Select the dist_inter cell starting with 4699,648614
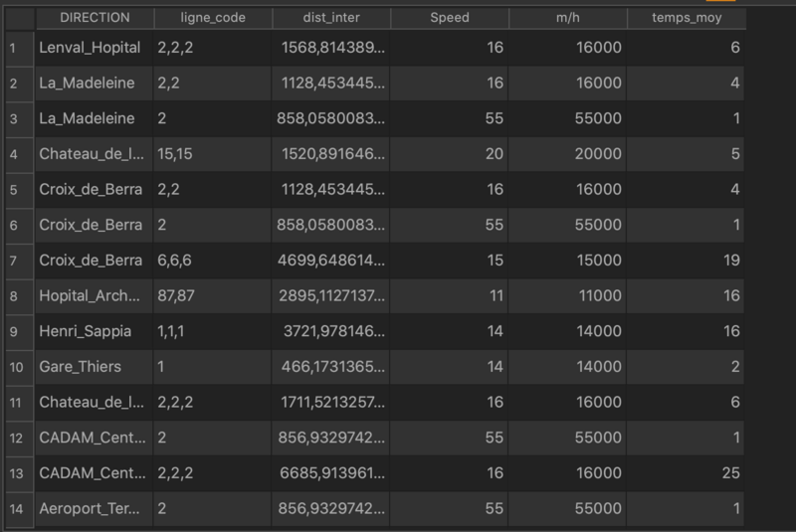Viewport: 796px width, 532px height. coord(330,261)
